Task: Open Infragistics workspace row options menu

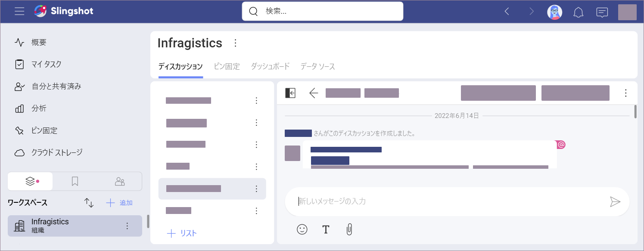Action: tap(127, 226)
